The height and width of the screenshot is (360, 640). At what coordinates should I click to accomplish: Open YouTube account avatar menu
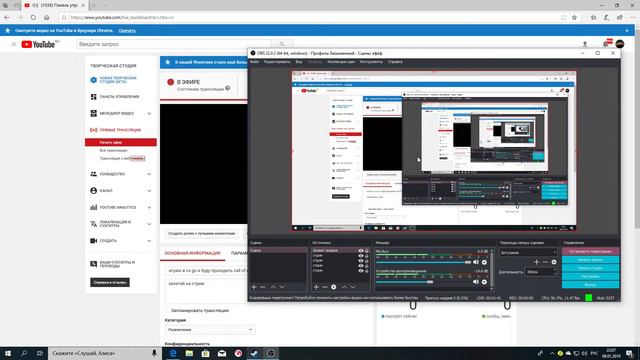[x=620, y=44]
